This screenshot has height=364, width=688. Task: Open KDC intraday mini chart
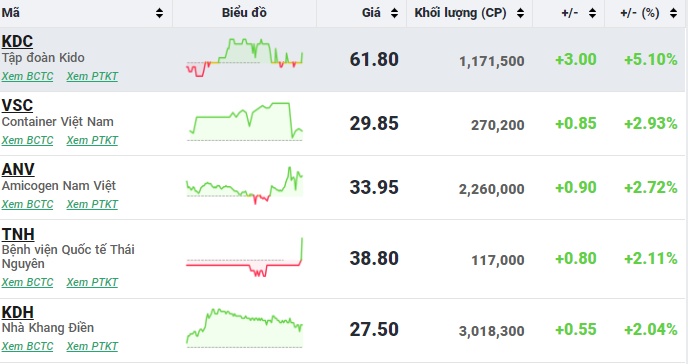[x=244, y=58]
